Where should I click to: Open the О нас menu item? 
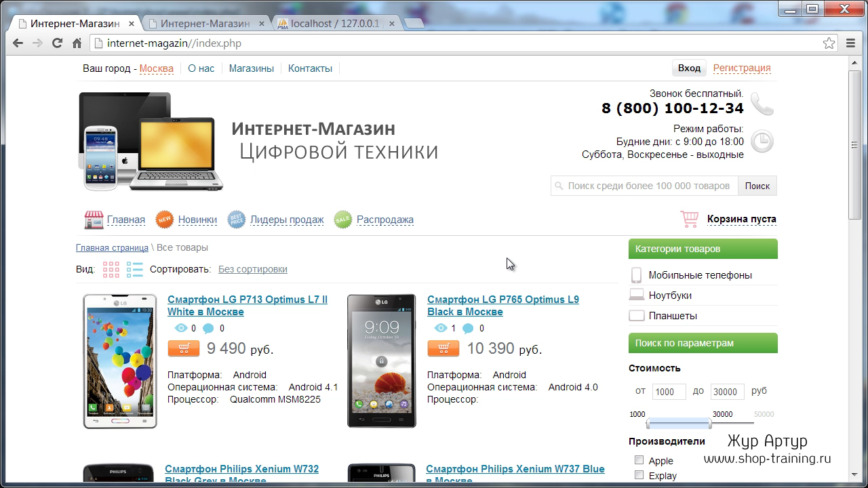(201, 68)
